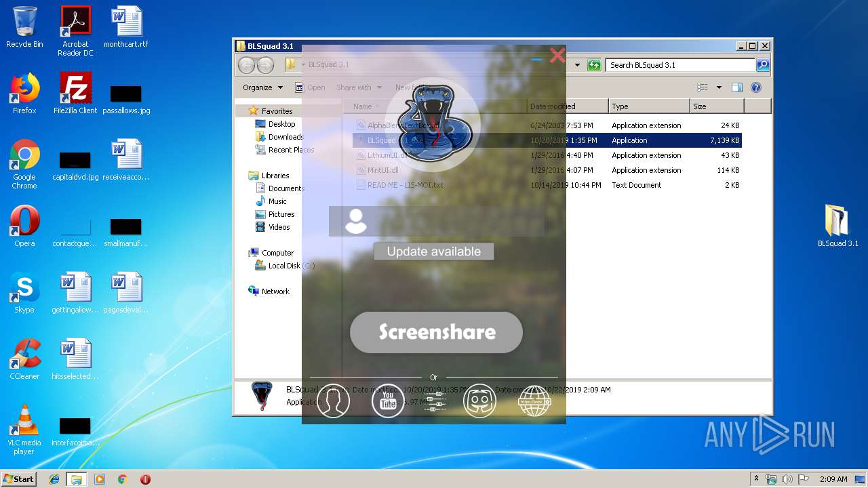Click the username input field in BLSquad
Image resolution: width=868 pixels, height=488 pixels.
(436, 222)
